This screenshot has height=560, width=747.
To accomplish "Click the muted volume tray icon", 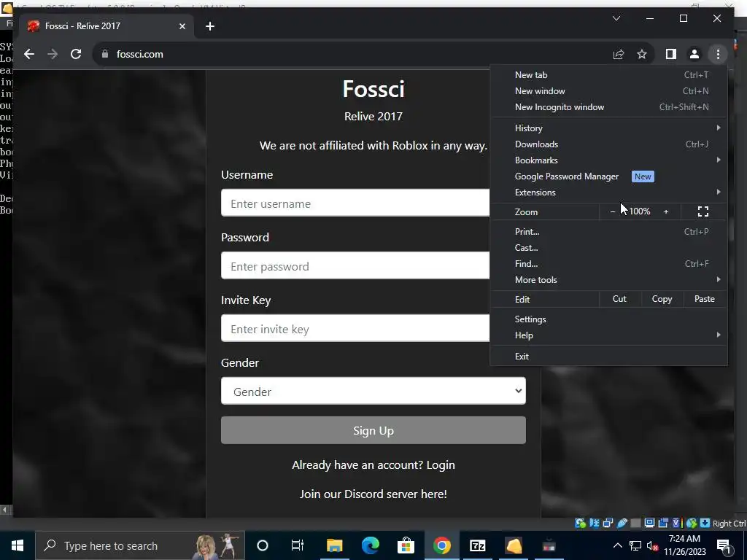I will [x=653, y=545].
